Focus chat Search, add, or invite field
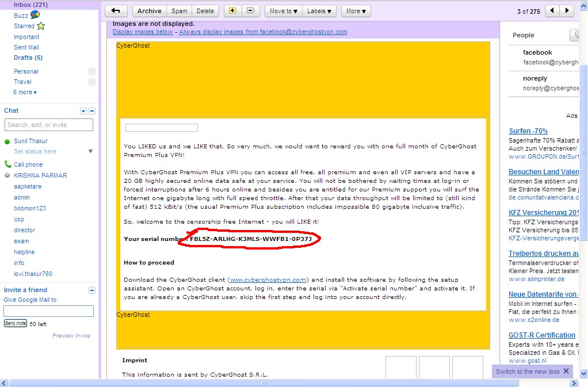 coord(49,125)
